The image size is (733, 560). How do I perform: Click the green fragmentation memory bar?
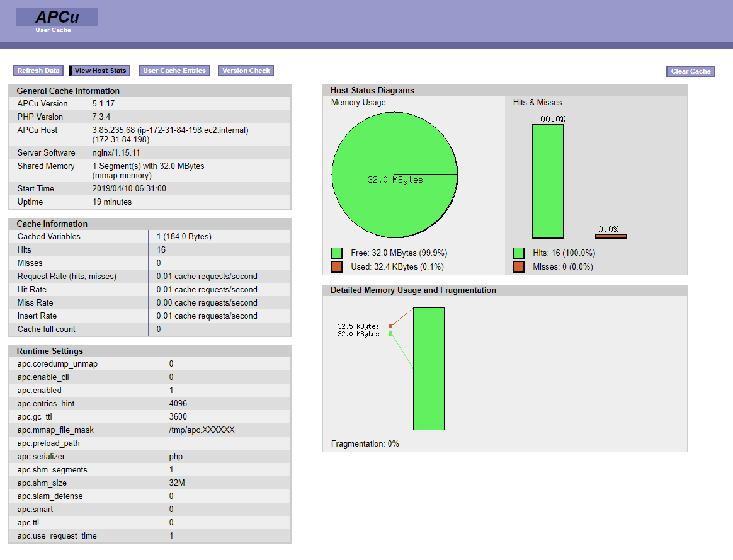[x=429, y=369]
